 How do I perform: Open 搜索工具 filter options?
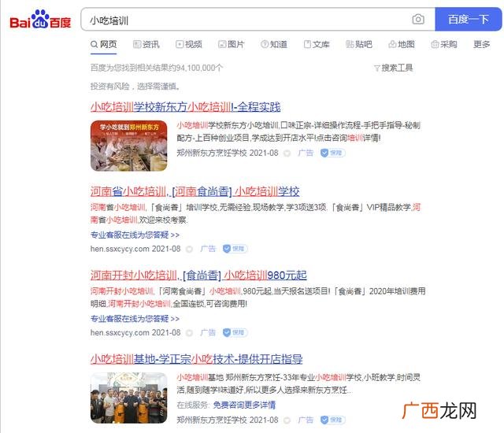[393, 68]
